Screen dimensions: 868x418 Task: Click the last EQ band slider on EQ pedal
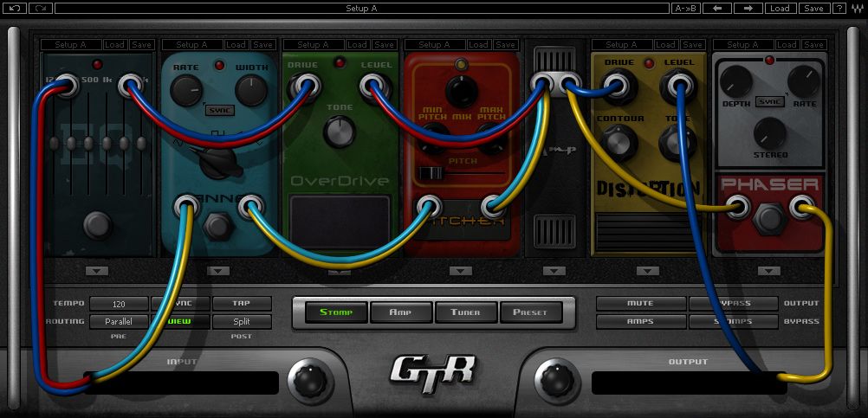141,143
